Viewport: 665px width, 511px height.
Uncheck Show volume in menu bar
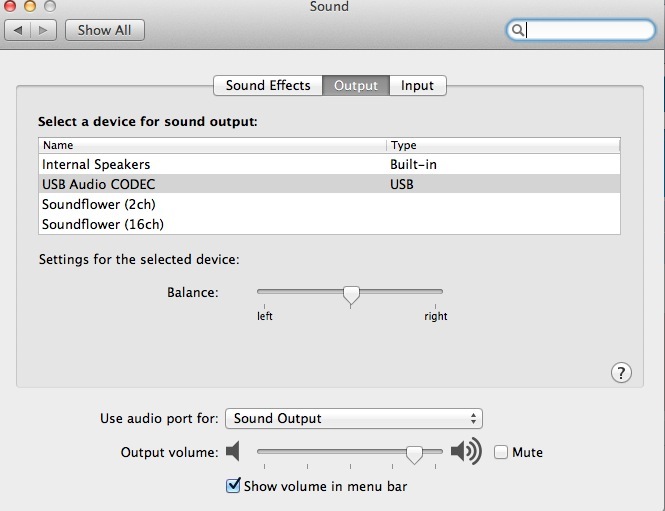233,486
